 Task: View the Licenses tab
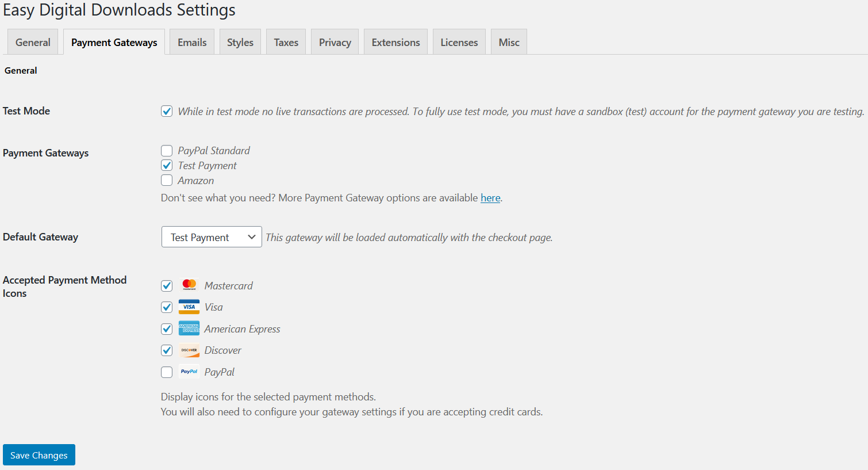(459, 42)
